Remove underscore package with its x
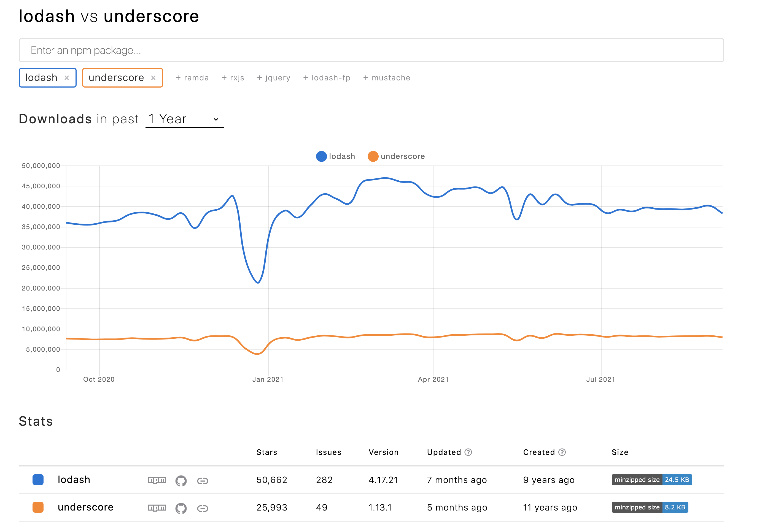 pyautogui.click(x=153, y=78)
